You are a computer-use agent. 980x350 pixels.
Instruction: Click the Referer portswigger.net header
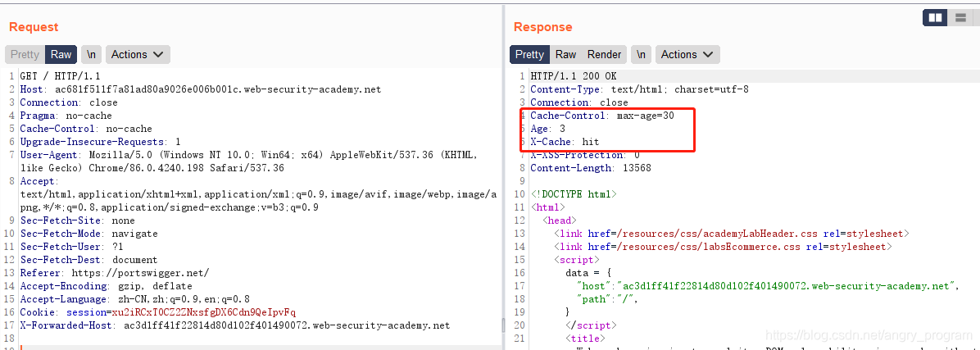click(115, 273)
